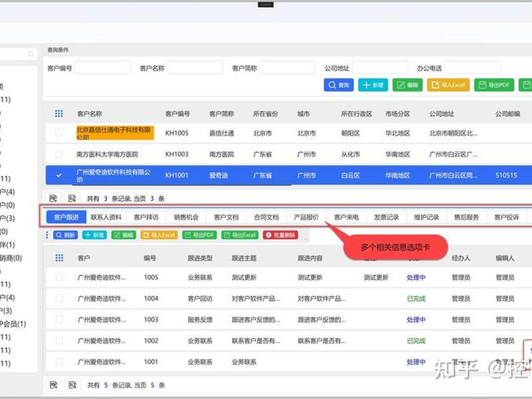Viewport: 532px width, 399px height.
Task: Click the 导出PDF button in follow-up toolbar
Action: coord(199,235)
